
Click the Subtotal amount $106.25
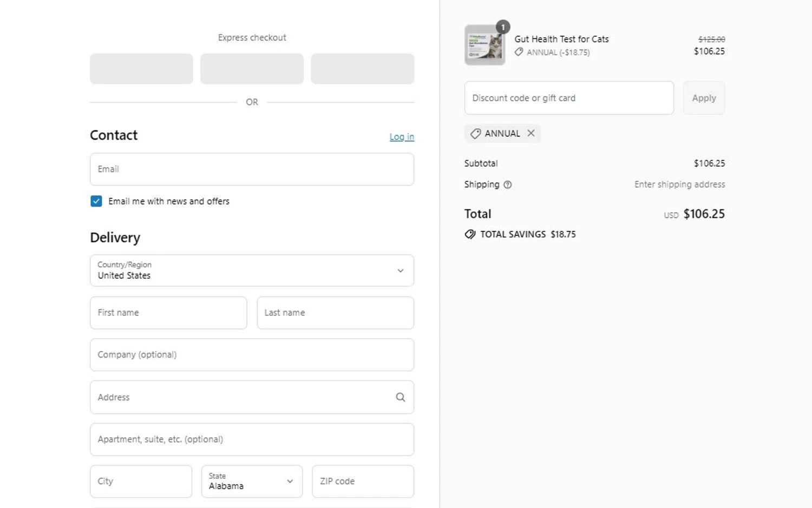point(709,163)
